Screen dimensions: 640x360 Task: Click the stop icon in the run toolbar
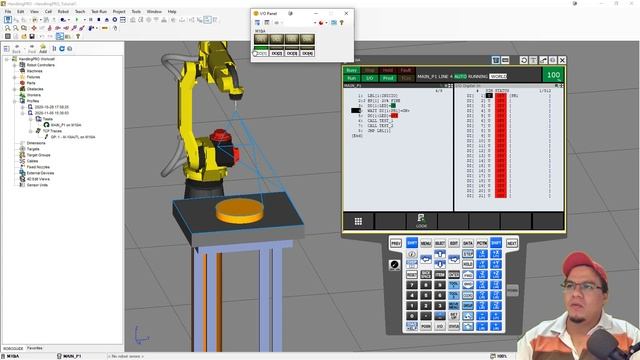click(x=99, y=20)
